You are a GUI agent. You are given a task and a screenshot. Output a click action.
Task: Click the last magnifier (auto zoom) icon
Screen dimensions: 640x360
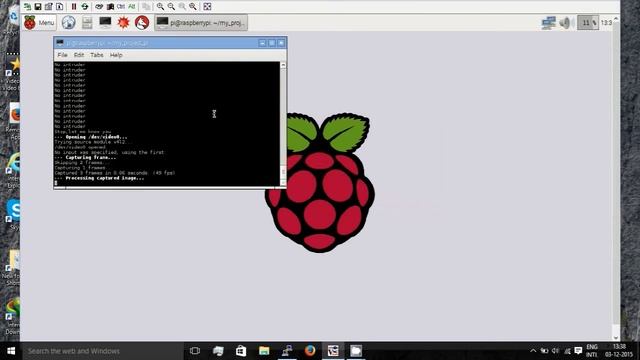click(193, 7)
